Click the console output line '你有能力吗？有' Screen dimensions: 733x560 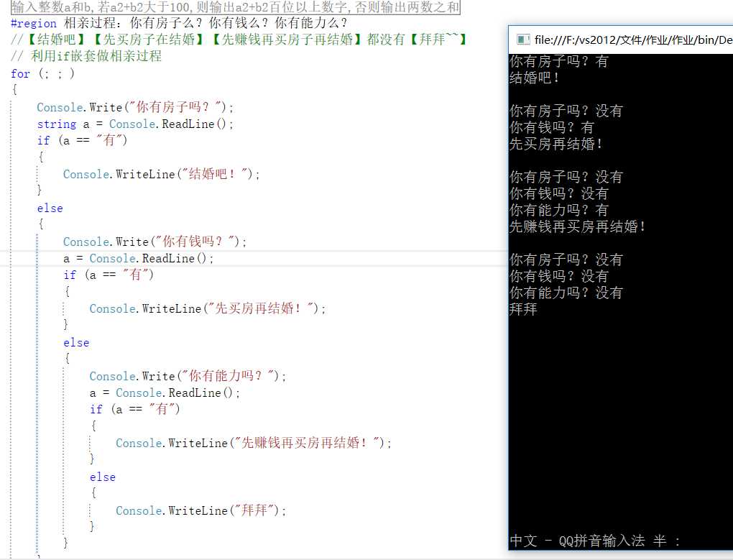pyautogui.click(x=559, y=210)
